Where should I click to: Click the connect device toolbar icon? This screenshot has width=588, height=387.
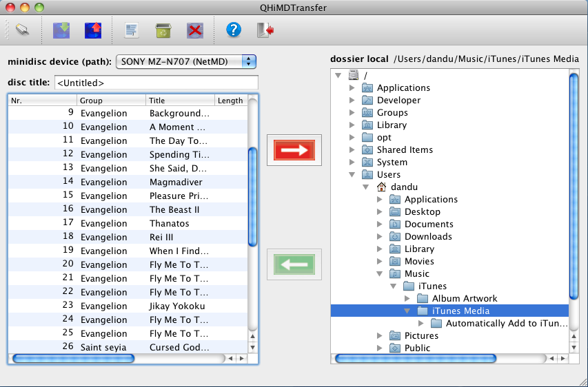[x=23, y=30]
